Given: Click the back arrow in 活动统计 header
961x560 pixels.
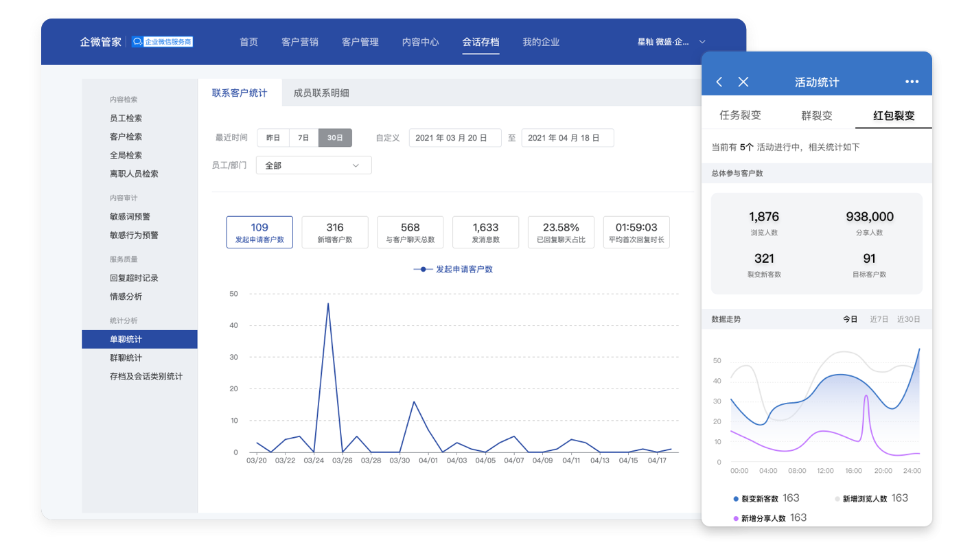Looking at the screenshot, I should pos(719,82).
